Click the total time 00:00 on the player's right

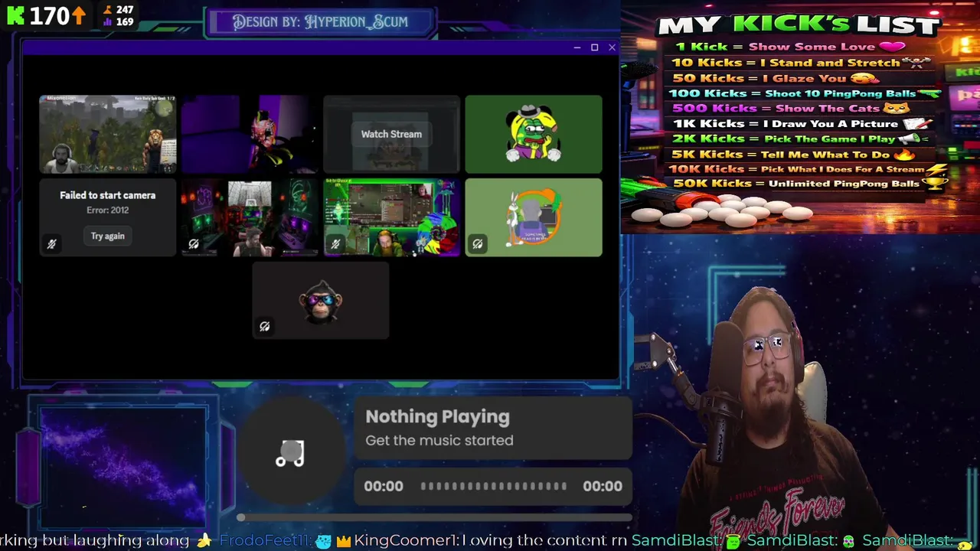[603, 486]
